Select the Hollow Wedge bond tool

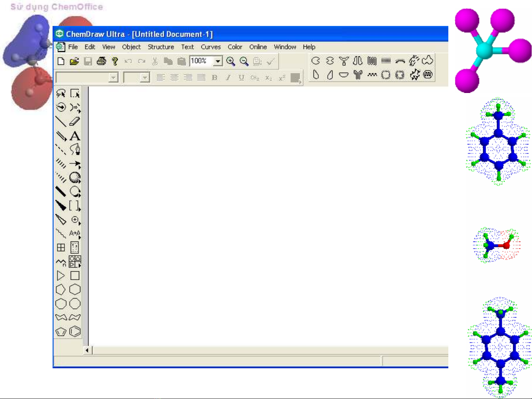point(61,220)
